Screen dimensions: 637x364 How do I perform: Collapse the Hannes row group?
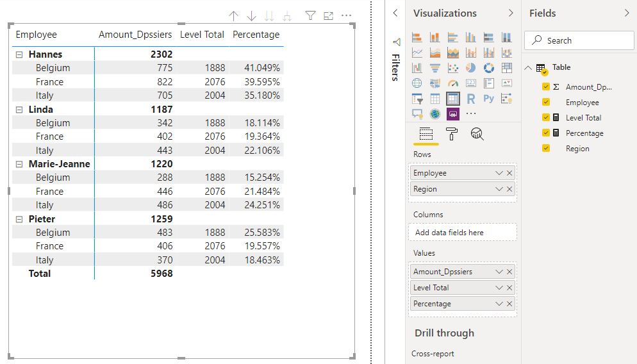pos(19,54)
